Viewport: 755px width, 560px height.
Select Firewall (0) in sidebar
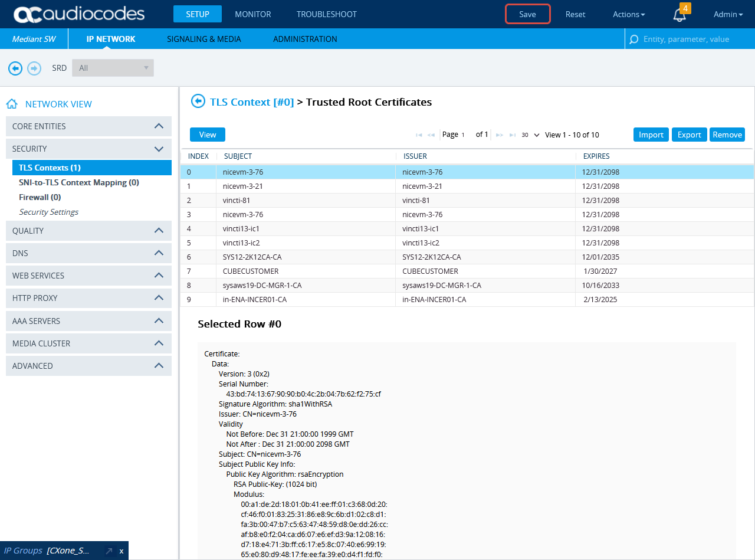point(40,197)
